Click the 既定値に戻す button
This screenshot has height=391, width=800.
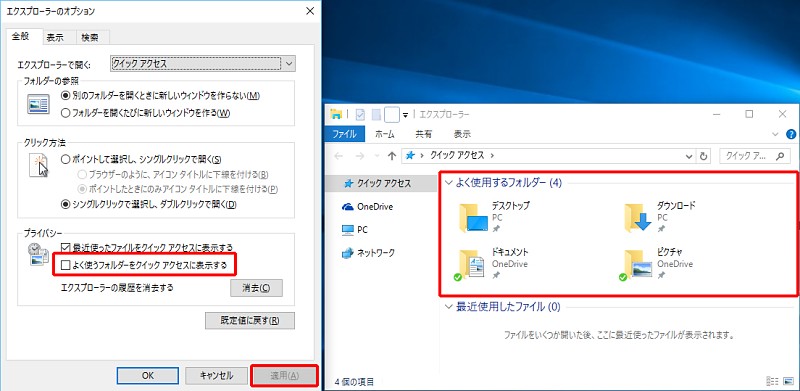250,321
